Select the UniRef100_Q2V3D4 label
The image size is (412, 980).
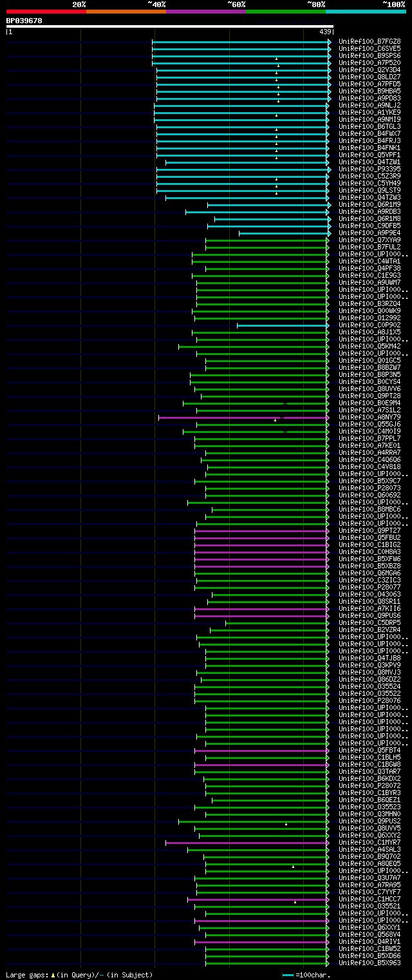click(370, 70)
